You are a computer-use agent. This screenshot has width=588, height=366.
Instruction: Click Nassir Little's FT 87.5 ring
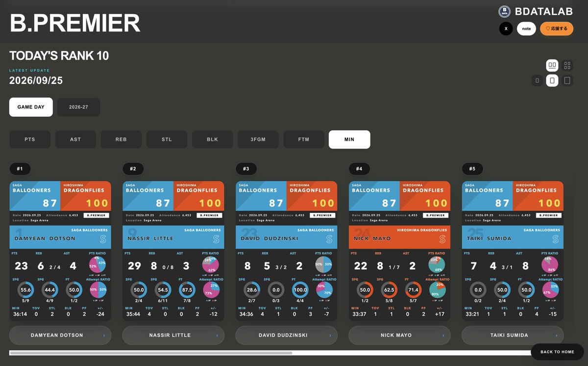tap(187, 290)
